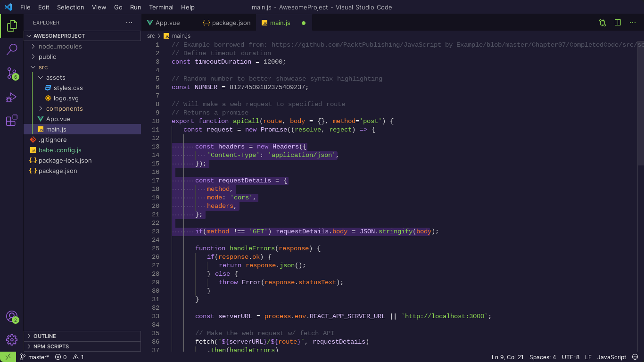
Task: Open editor More Actions ellipsis menu
Action: [x=633, y=23]
